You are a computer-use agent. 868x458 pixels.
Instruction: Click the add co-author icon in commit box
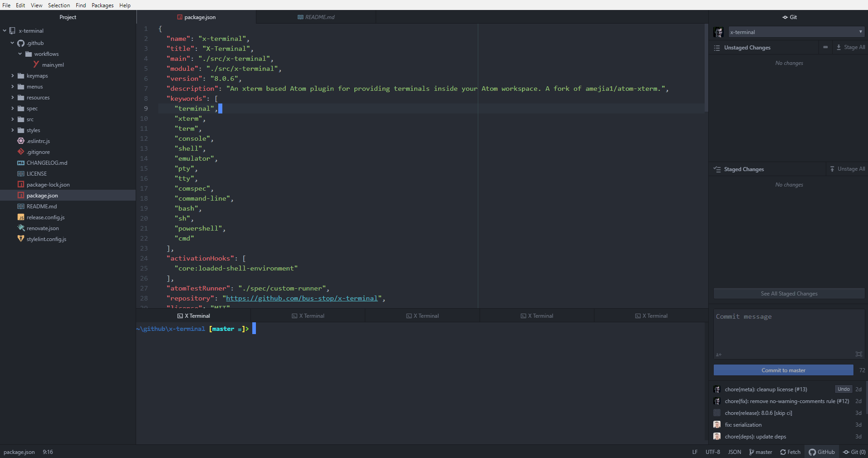tap(719, 355)
